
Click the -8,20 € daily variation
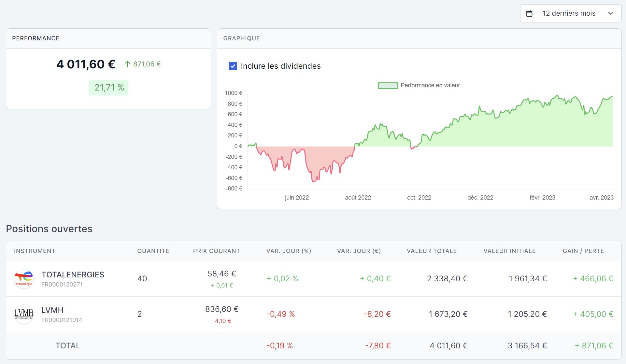(x=377, y=314)
